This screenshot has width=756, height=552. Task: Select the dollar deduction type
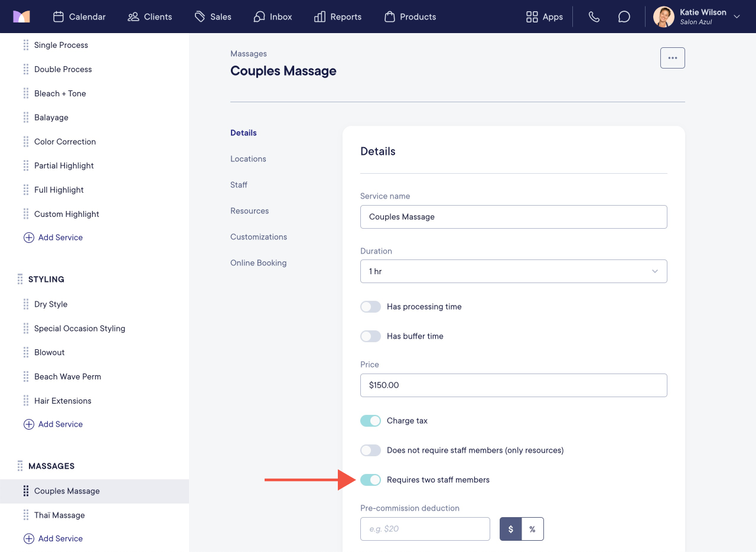pyautogui.click(x=511, y=529)
